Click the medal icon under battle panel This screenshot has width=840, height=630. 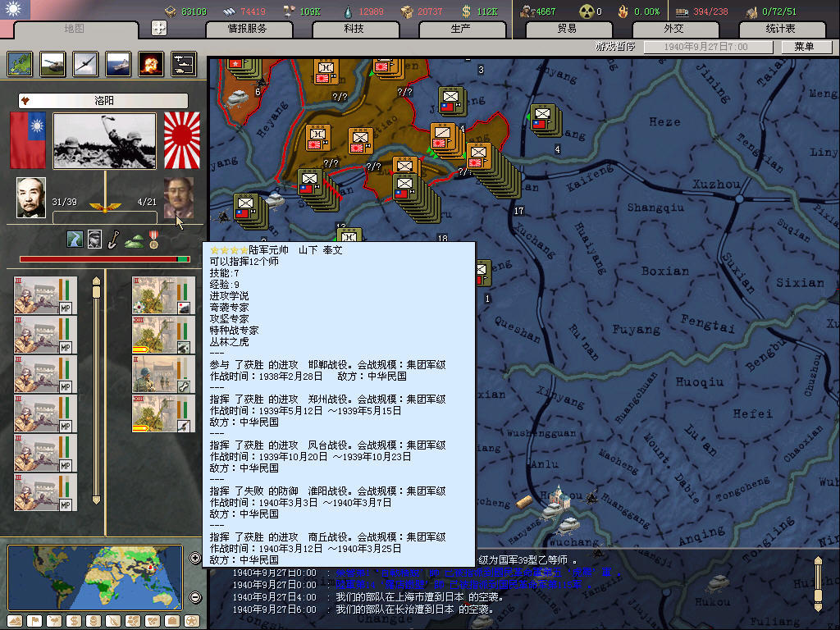pos(153,240)
